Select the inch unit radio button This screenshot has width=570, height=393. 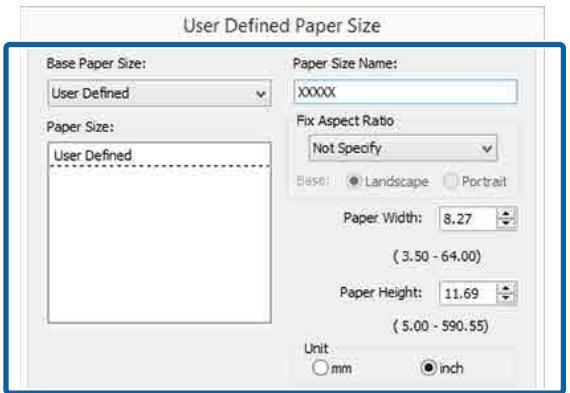pyautogui.click(x=428, y=368)
